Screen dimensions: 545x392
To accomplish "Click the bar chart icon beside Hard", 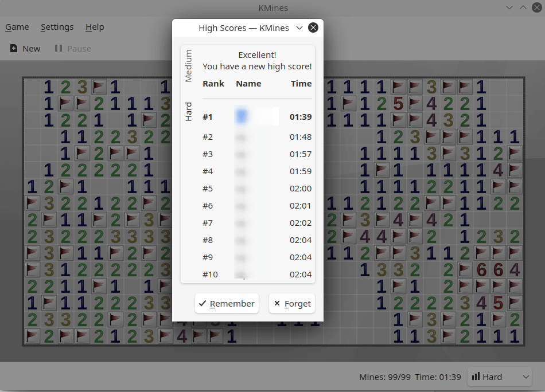I will [476, 377].
